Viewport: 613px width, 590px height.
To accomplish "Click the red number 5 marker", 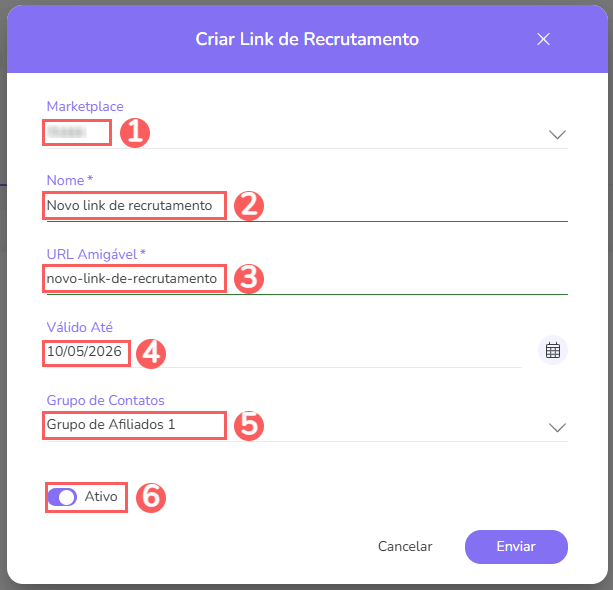I will coord(248,424).
